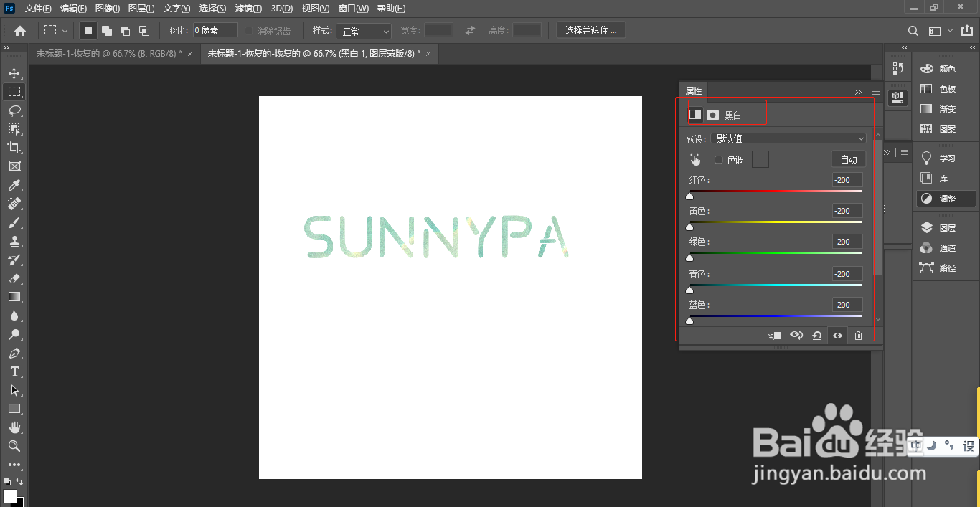This screenshot has width=980, height=507.
Task: Select the Frame tool
Action: point(14,166)
